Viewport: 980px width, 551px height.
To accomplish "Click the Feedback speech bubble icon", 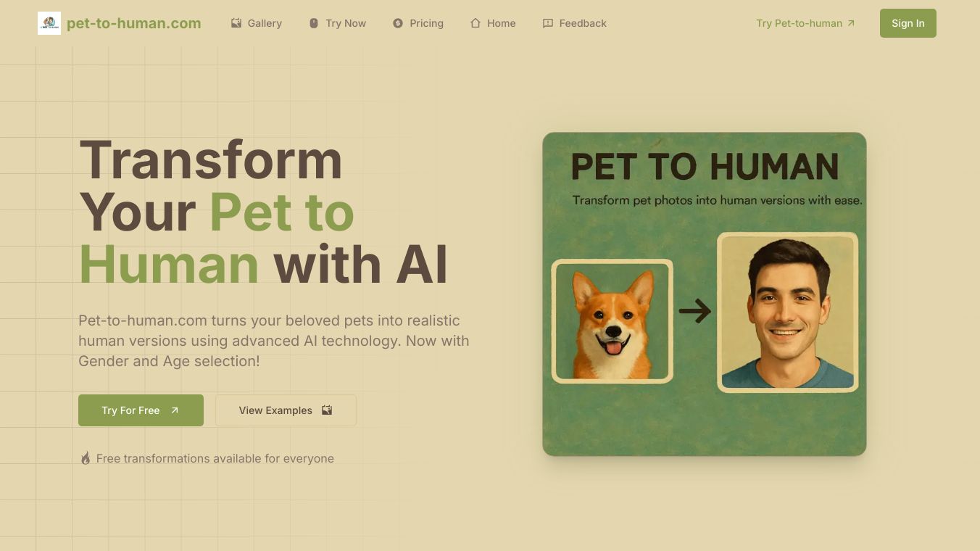I will [x=548, y=23].
